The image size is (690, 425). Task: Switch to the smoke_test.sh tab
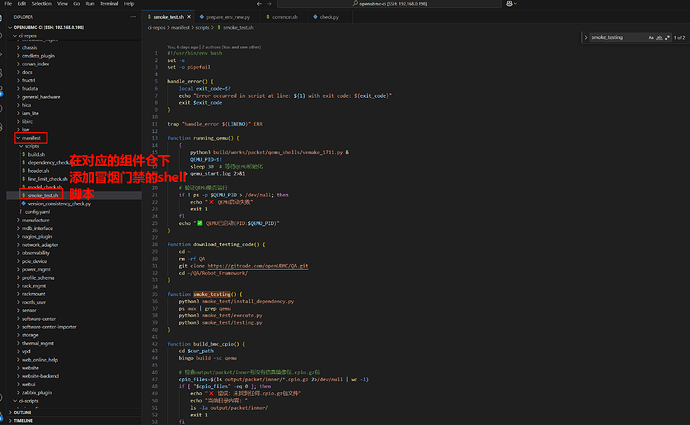[169, 17]
